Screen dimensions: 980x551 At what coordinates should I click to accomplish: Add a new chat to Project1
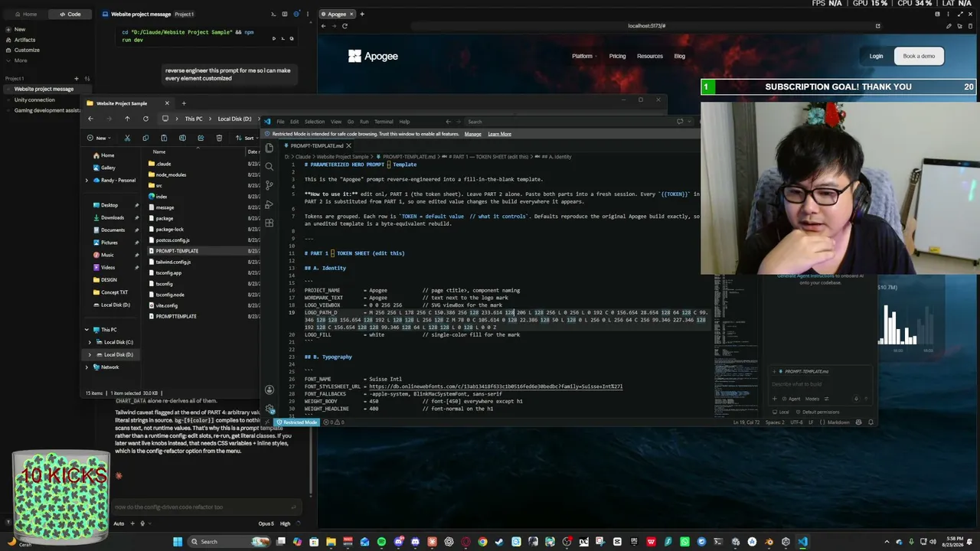pyautogui.click(x=76, y=78)
